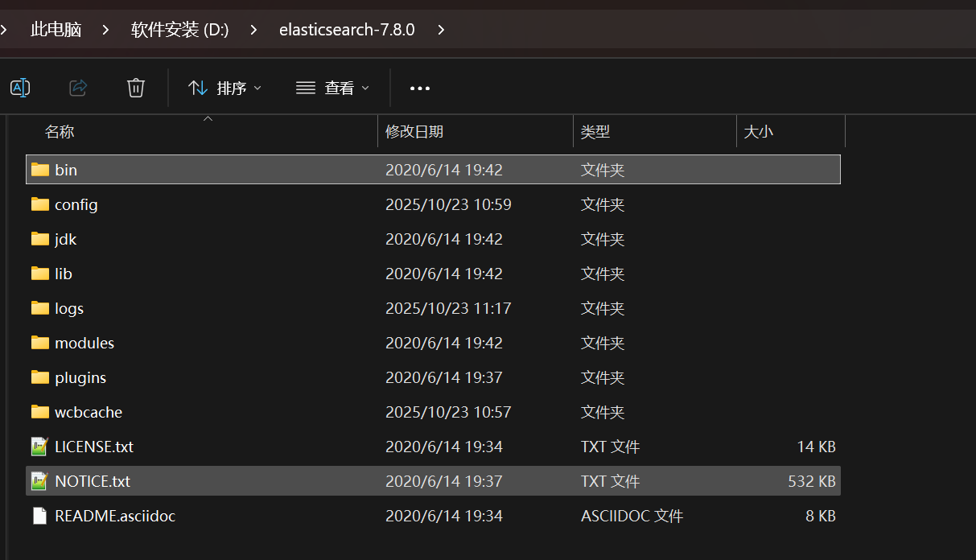This screenshot has height=560, width=976.
Task: Select the bin folder icon
Action: tap(40, 170)
